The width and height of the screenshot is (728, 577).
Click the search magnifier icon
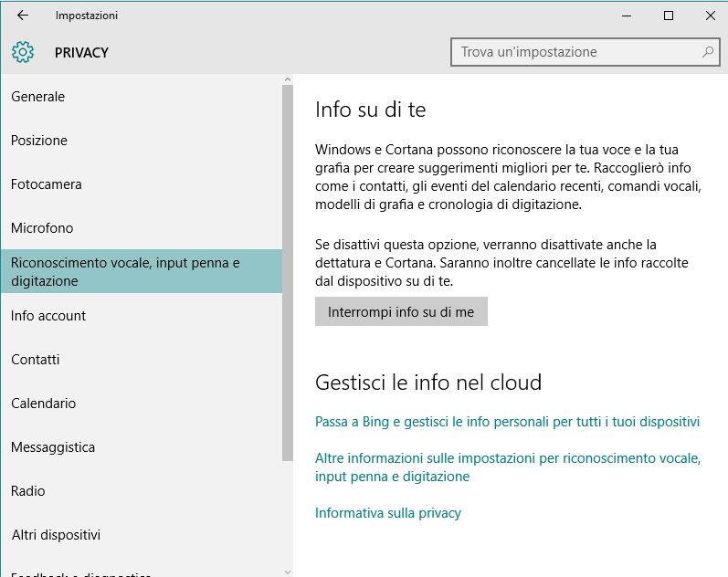tap(707, 52)
